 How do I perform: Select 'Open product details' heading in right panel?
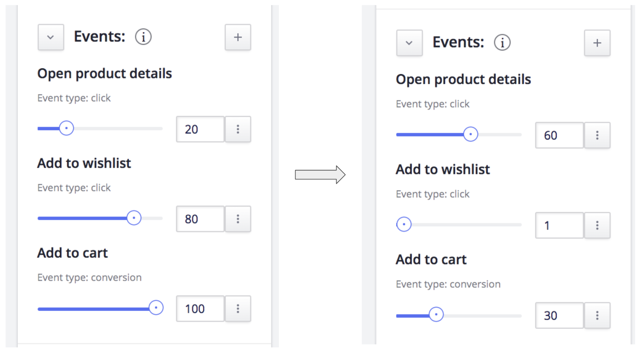[x=463, y=80]
